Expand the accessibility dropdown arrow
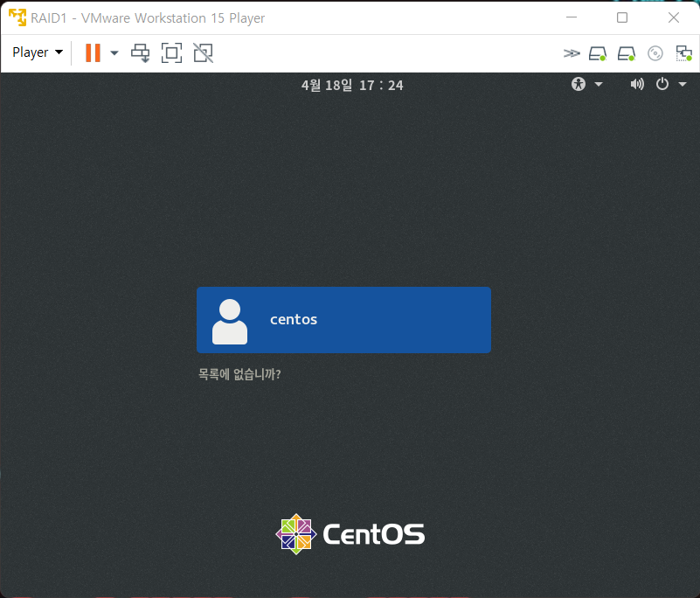The height and width of the screenshot is (598, 700). click(x=599, y=84)
